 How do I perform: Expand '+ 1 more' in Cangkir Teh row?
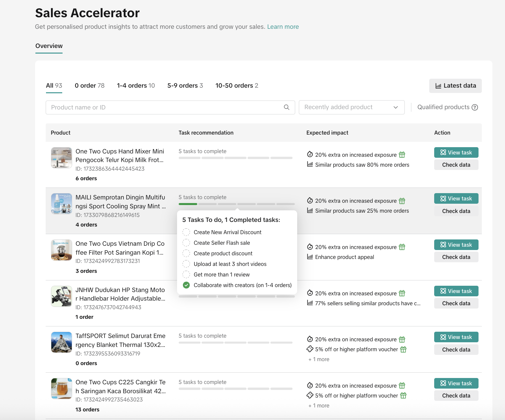click(x=319, y=406)
